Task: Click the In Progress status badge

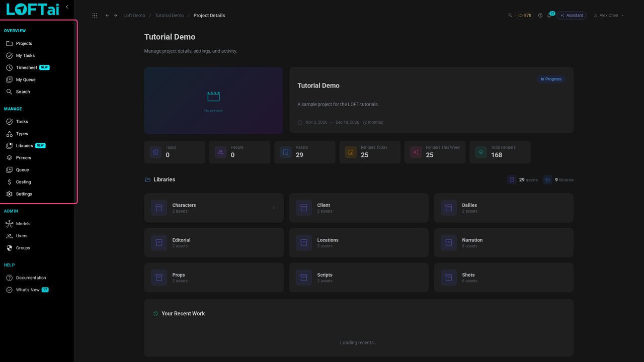Action: point(551,79)
